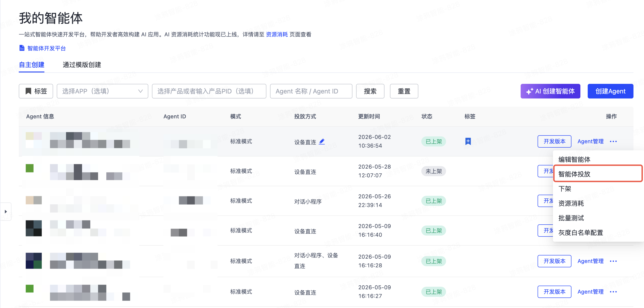This screenshot has height=308, width=644.
Task: Open more options for the 16:16:28 row
Action: pos(613,261)
